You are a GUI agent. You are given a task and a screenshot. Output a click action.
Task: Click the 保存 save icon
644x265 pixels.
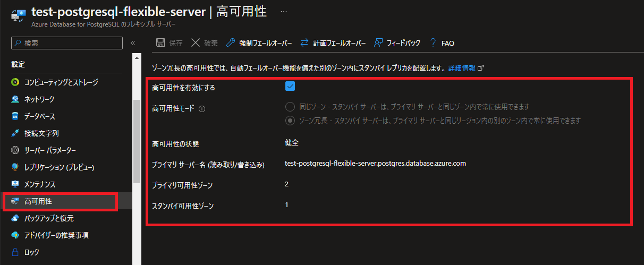160,43
